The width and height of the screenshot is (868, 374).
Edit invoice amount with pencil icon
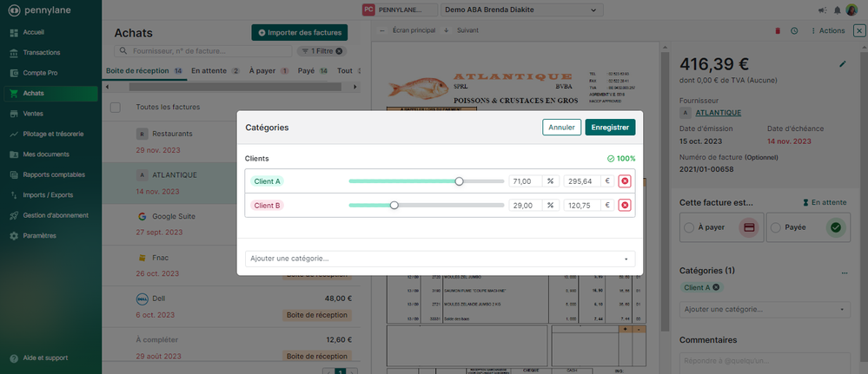842,63
